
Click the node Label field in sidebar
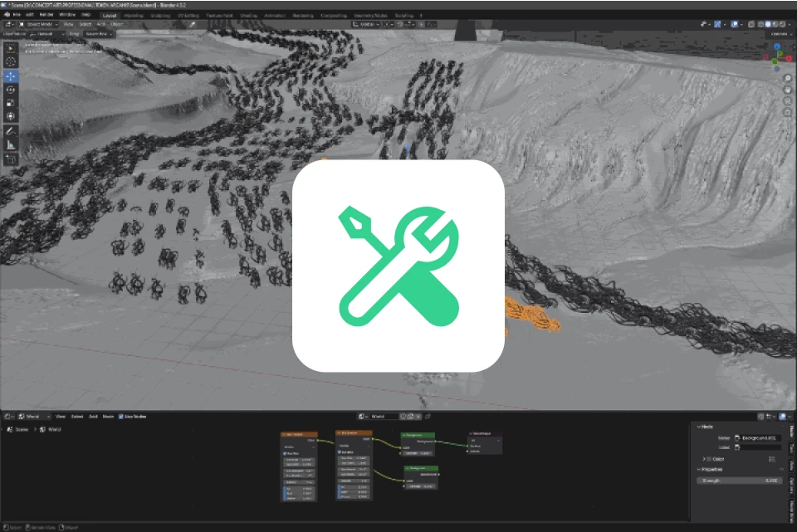click(x=758, y=447)
